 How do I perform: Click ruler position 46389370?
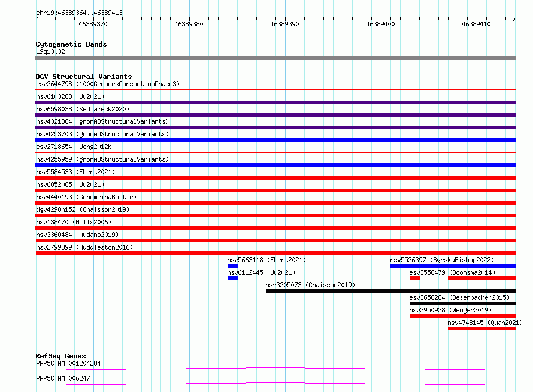[93, 24]
